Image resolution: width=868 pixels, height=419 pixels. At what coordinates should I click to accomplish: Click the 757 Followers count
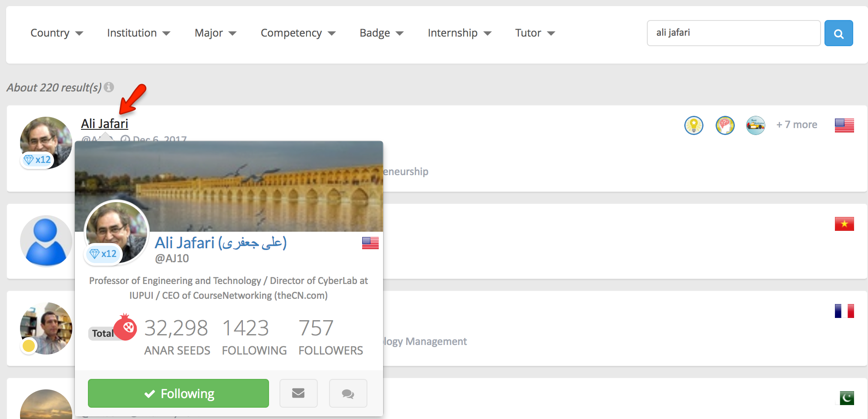point(316,328)
